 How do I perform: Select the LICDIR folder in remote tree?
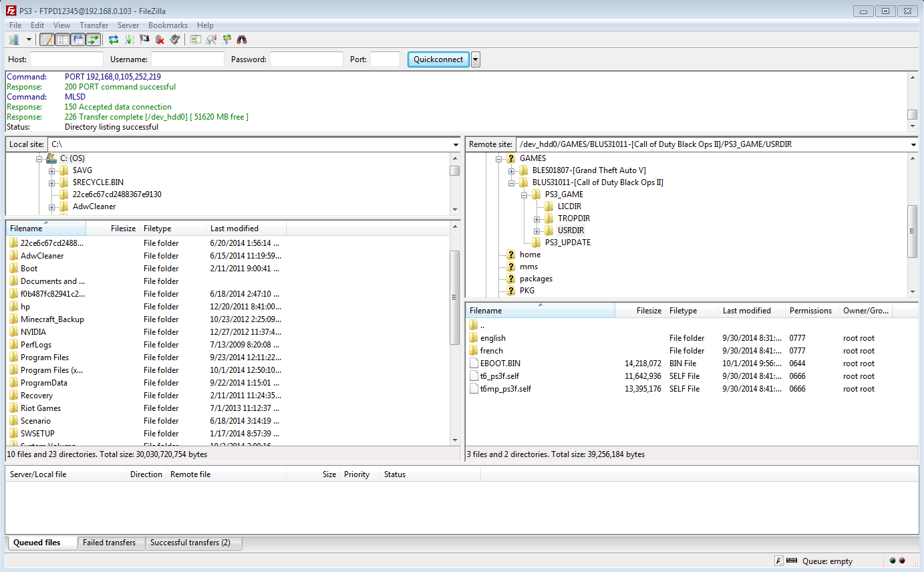570,206
